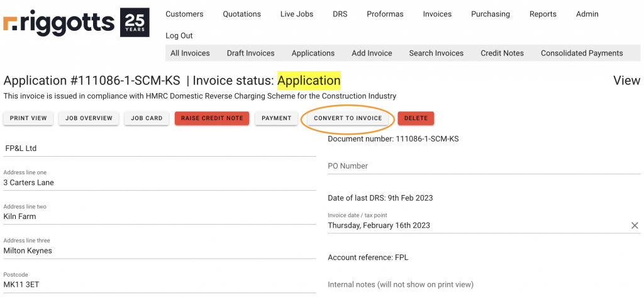644x297 pixels.
Task: Click the Riggotts logo
Action: tap(75, 23)
